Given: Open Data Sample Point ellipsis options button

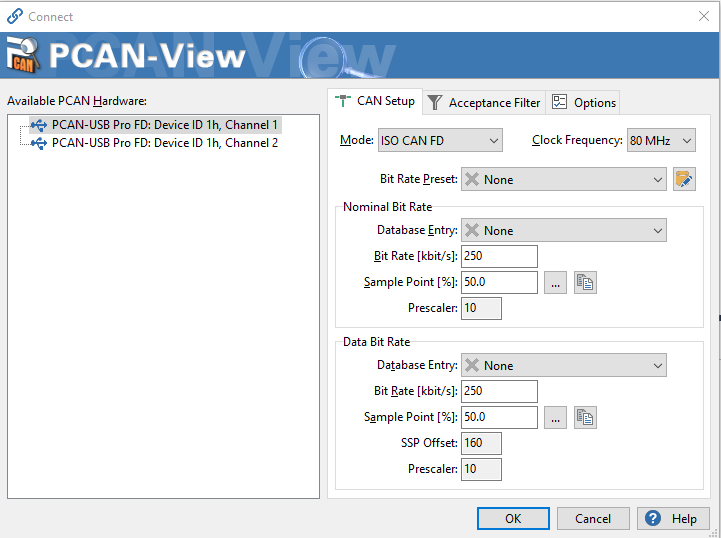Looking at the screenshot, I should 555,418.
